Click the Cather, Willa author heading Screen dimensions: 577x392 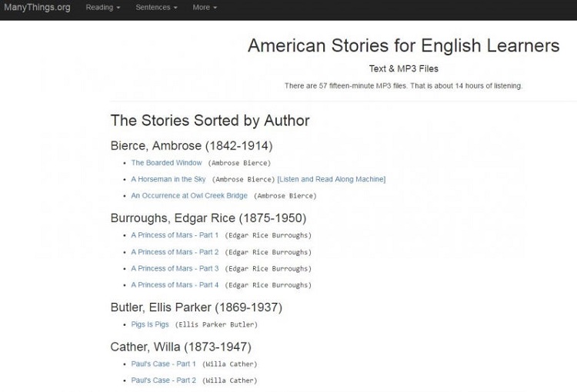click(180, 347)
